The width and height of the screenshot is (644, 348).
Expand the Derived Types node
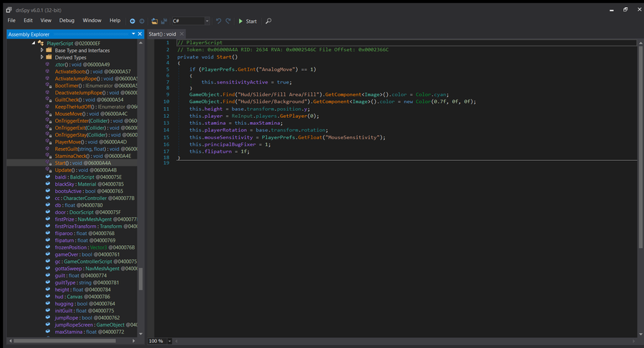coord(42,58)
